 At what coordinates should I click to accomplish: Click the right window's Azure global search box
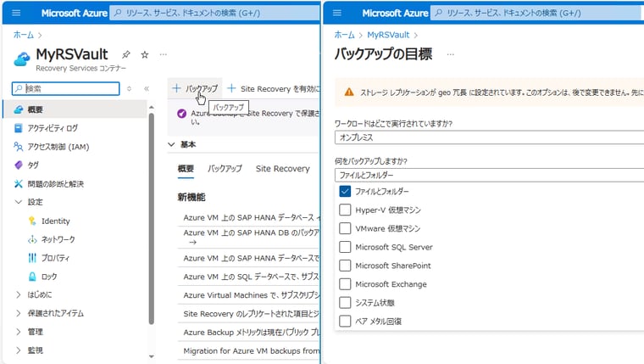537,13
